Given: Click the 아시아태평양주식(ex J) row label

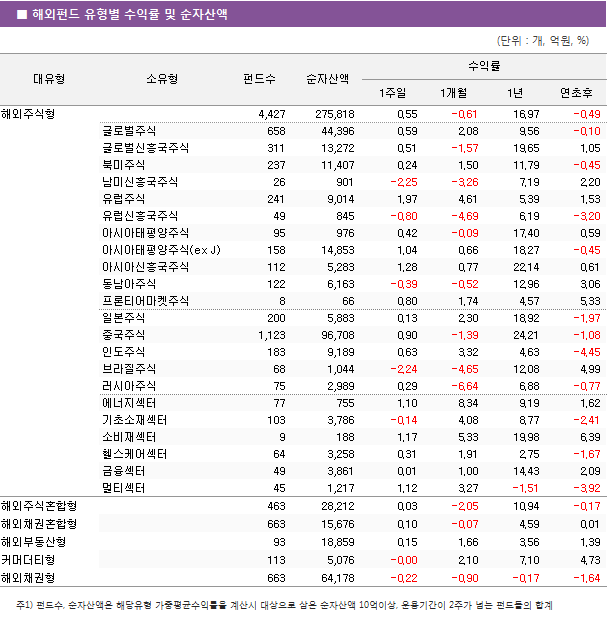Looking at the screenshot, I should click(x=160, y=250).
